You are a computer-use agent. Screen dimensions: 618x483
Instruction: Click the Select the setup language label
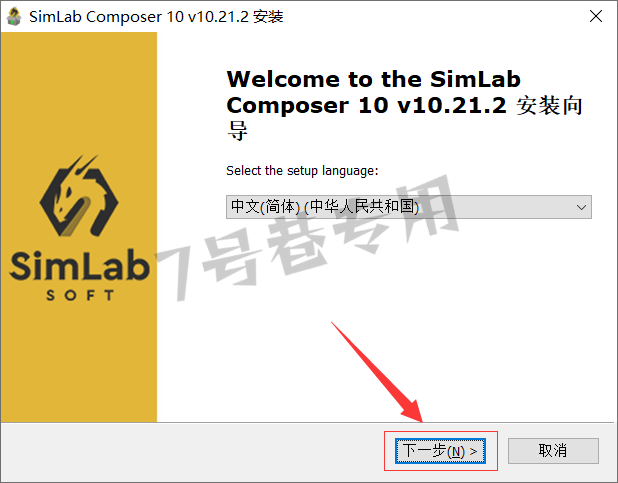pyautogui.click(x=302, y=171)
